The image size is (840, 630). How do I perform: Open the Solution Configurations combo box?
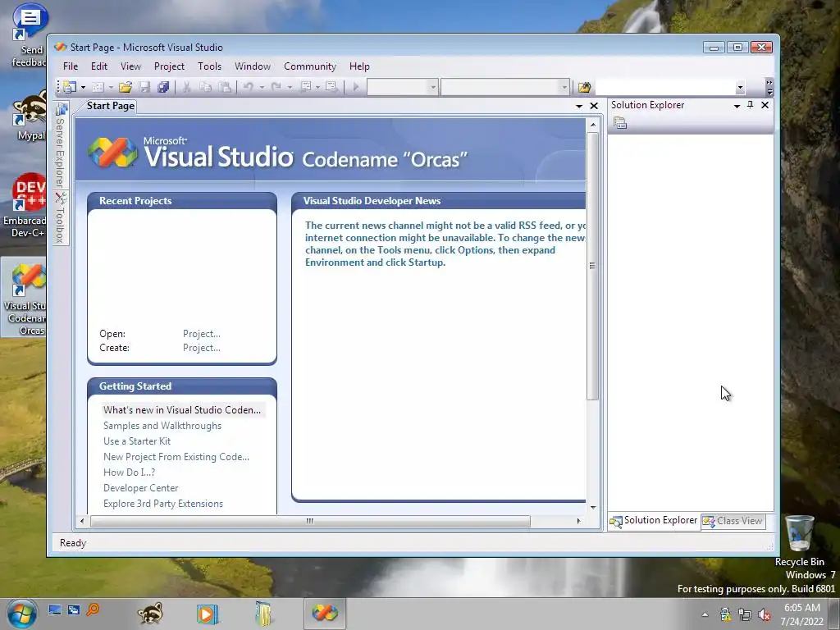pyautogui.click(x=403, y=87)
